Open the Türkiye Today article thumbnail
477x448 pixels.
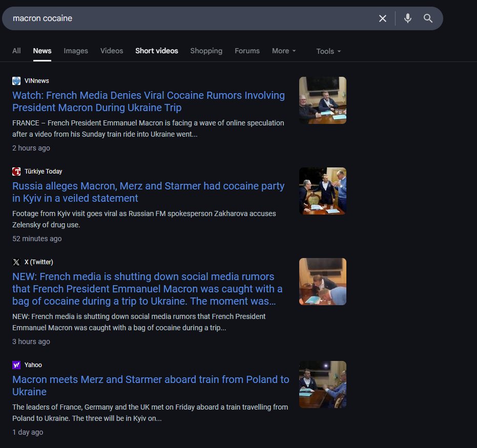[x=322, y=191]
